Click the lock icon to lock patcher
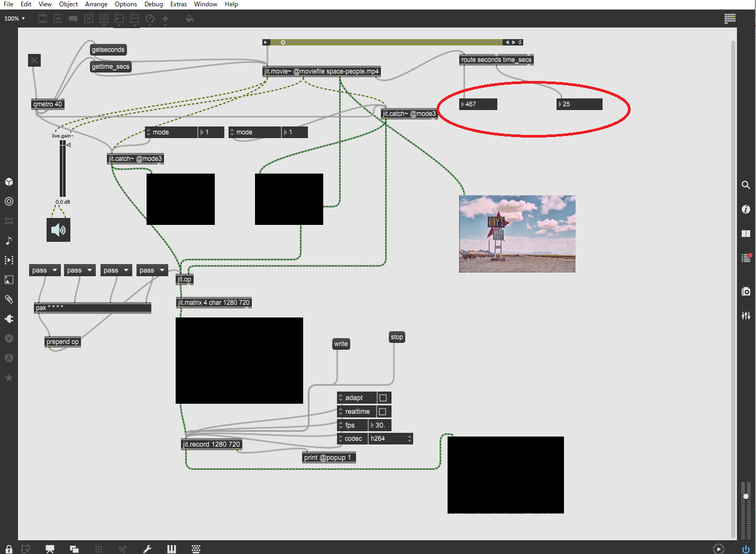The height and width of the screenshot is (554, 756). tap(9, 549)
